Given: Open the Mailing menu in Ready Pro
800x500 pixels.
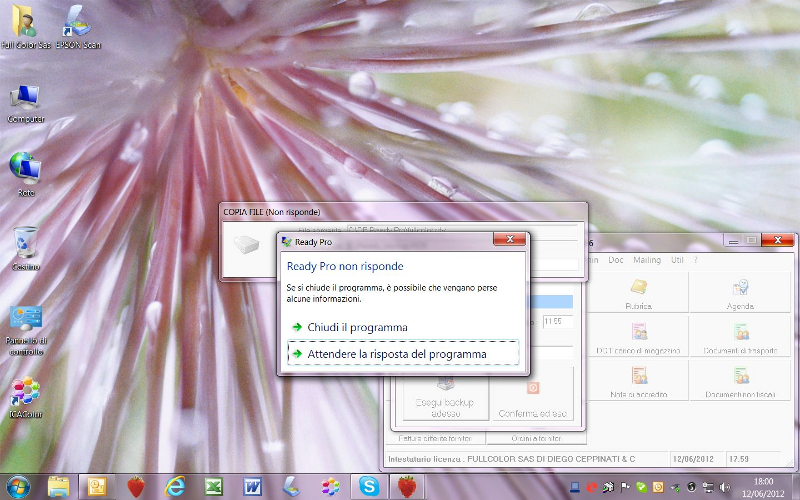Looking at the screenshot, I should (x=647, y=260).
